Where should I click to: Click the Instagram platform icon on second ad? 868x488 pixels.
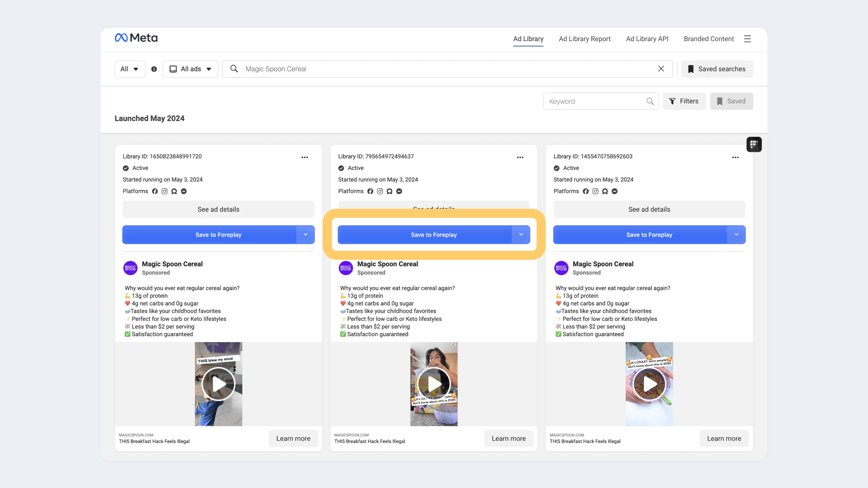click(380, 191)
